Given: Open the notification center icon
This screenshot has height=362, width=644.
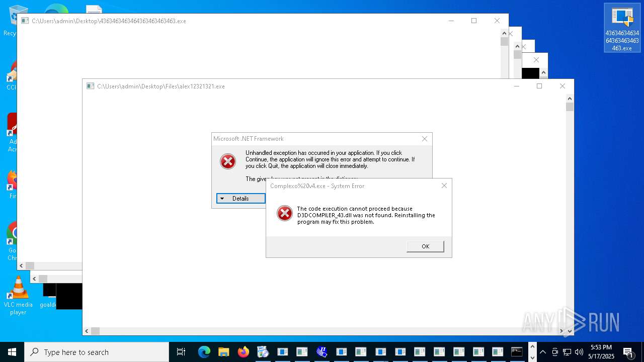Looking at the screenshot, I should coord(628,352).
